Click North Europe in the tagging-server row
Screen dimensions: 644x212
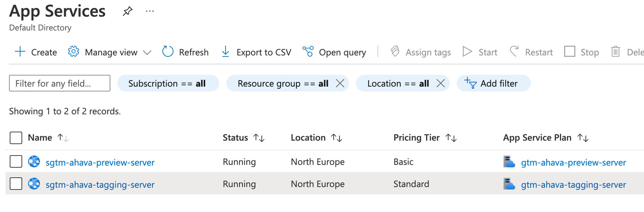(x=317, y=184)
